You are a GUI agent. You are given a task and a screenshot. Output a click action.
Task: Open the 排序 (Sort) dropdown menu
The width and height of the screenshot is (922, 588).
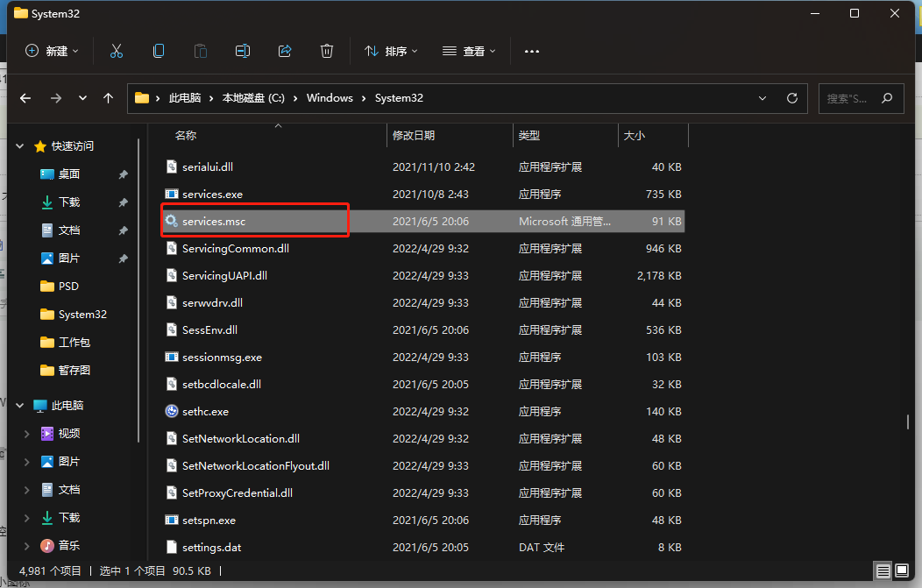tap(391, 51)
